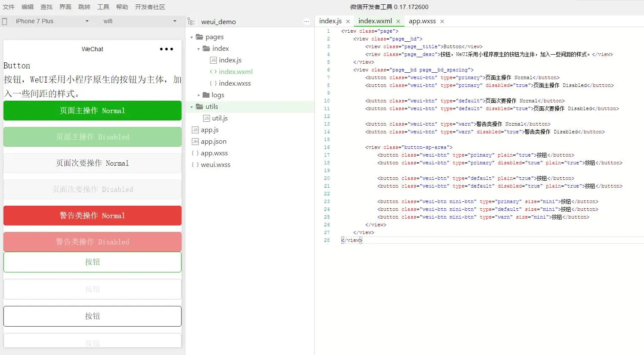Tap the green 页面主操作 Normal button
The height and width of the screenshot is (355, 644).
[92, 111]
